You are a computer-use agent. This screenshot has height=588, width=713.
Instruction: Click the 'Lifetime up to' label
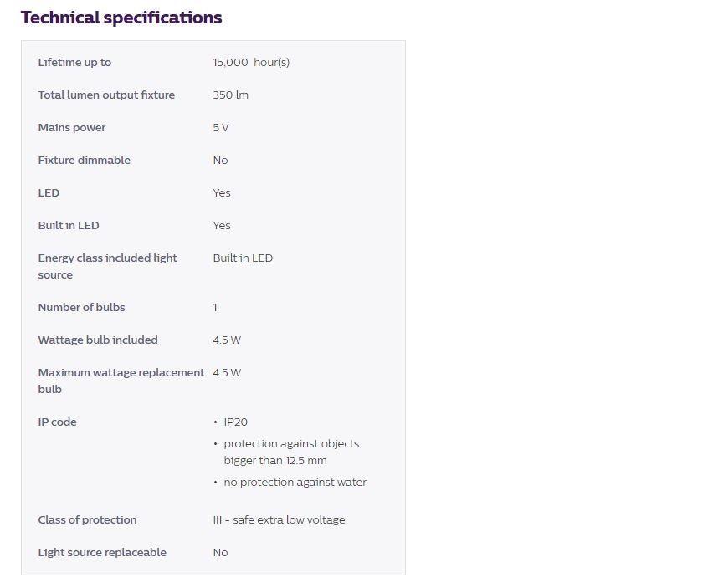tap(74, 63)
